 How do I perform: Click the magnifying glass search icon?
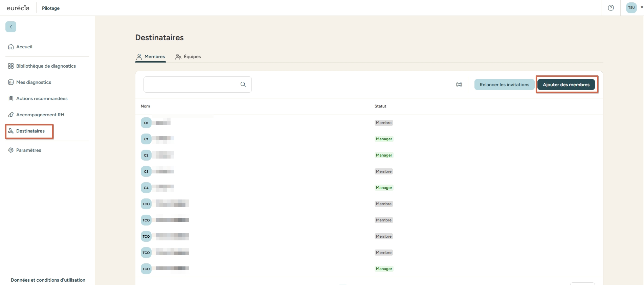click(x=243, y=85)
